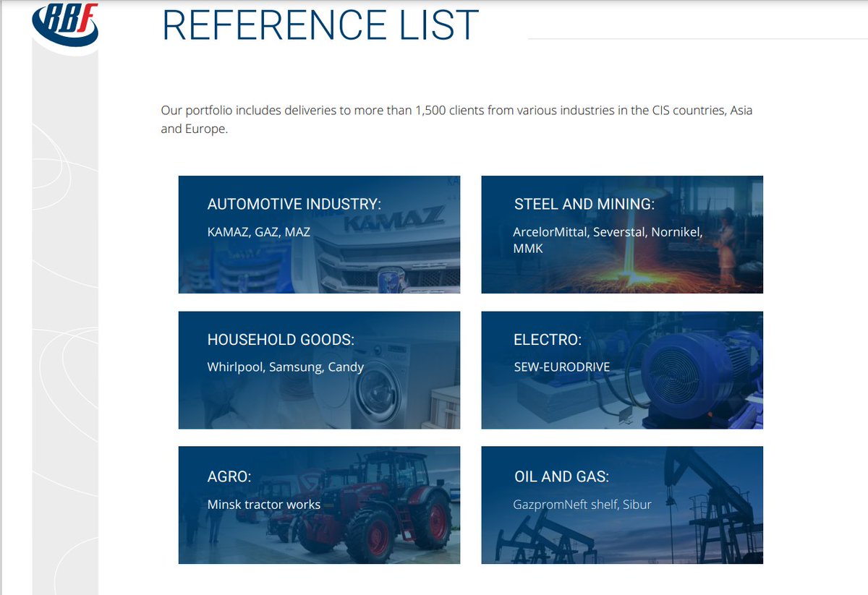Click the 'OIL AND GAS:' title
868x595 pixels.
click(x=562, y=477)
